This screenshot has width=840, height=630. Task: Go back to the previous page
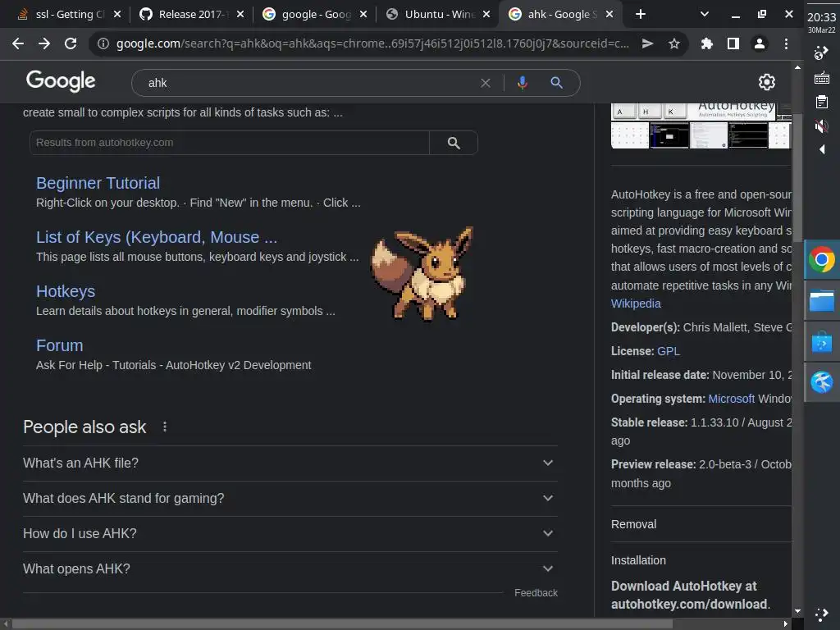coord(18,43)
